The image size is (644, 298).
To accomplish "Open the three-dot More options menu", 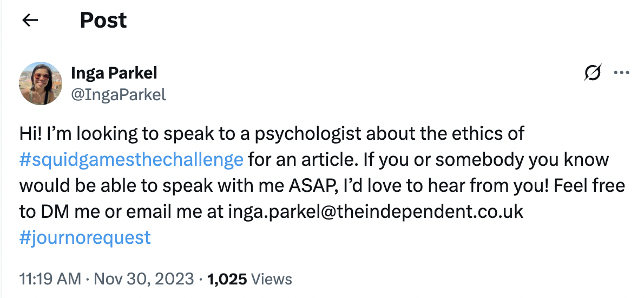I will pyautogui.click(x=620, y=73).
